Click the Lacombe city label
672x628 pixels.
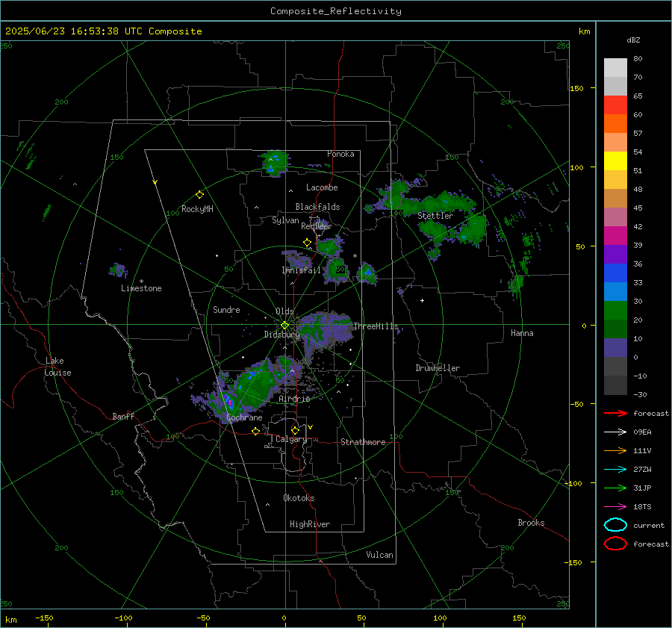click(322, 187)
